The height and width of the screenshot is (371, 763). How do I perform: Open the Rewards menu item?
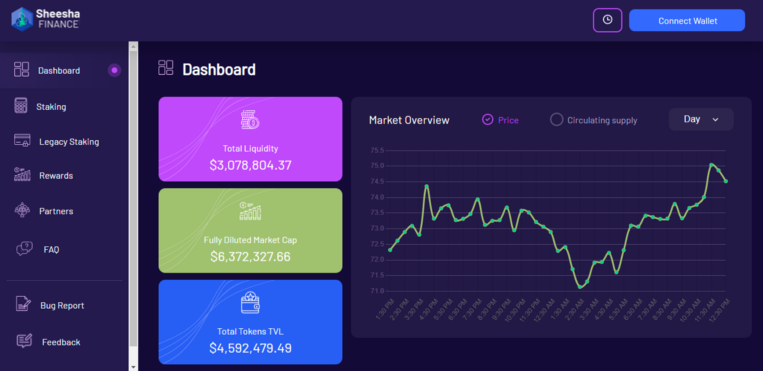56,176
